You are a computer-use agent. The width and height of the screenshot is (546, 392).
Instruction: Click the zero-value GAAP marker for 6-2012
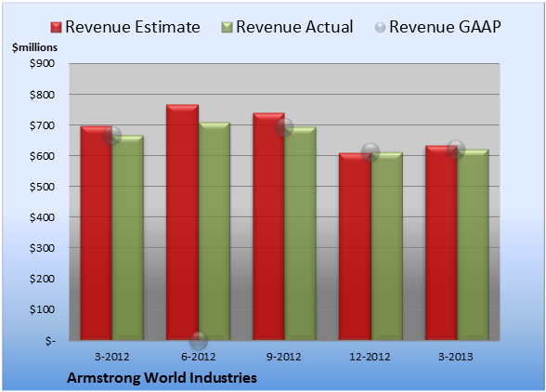(x=199, y=340)
